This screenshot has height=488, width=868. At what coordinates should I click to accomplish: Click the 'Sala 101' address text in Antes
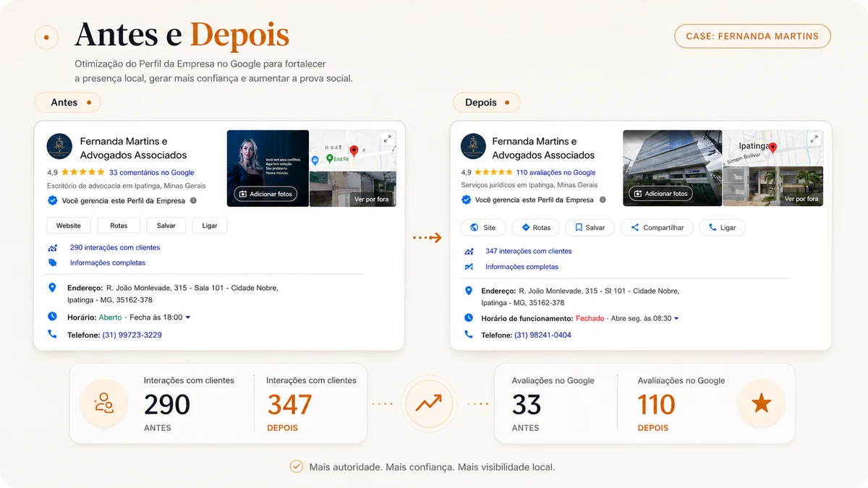pyautogui.click(x=208, y=288)
